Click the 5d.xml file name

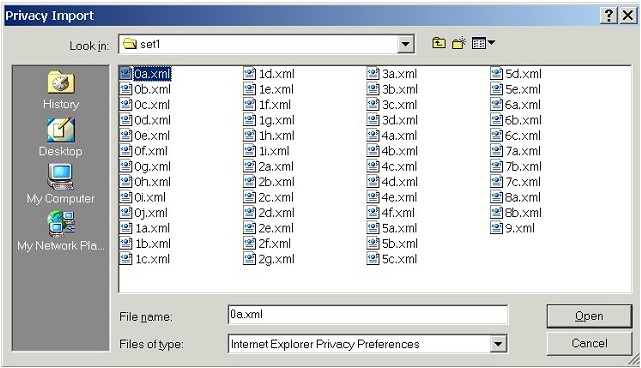pyautogui.click(x=523, y=74)
